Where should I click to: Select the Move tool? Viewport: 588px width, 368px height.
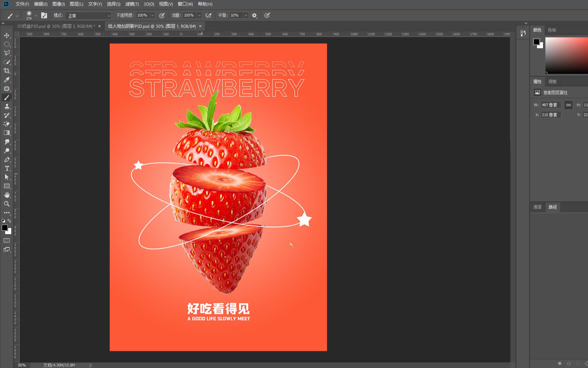click(7, 35)
